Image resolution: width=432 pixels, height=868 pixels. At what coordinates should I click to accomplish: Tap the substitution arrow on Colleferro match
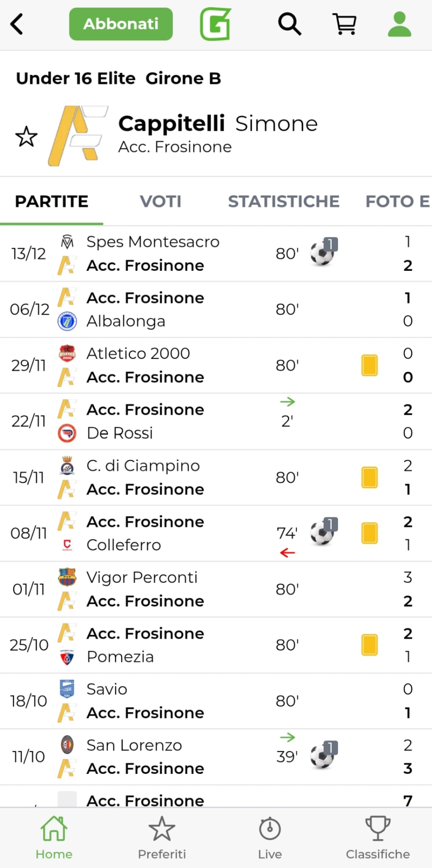[x=287, y=552]
